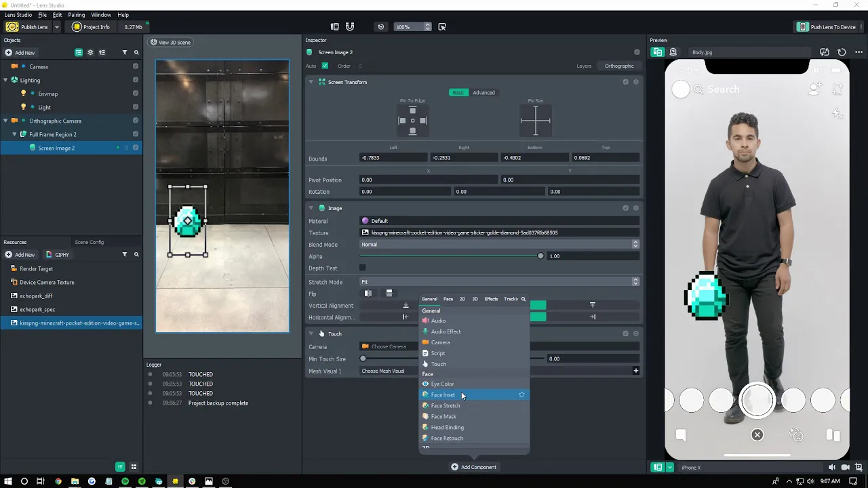Select the Envmap object row

71,94
